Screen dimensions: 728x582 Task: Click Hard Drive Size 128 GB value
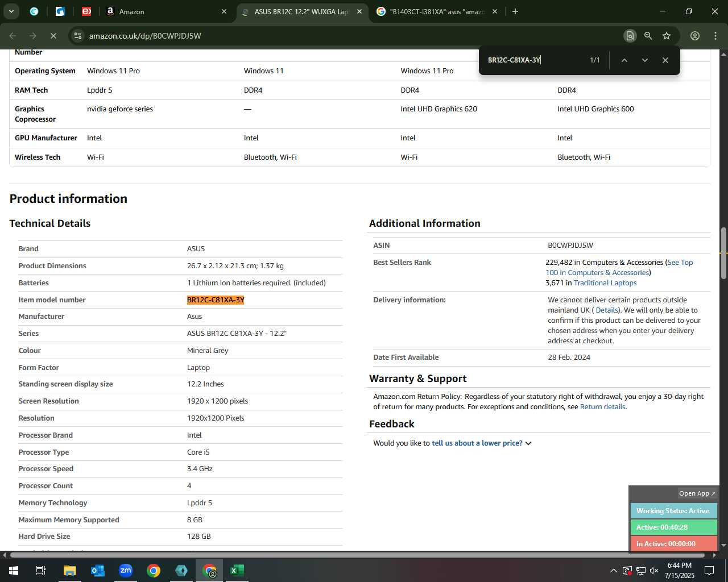[x=199, y=537]
